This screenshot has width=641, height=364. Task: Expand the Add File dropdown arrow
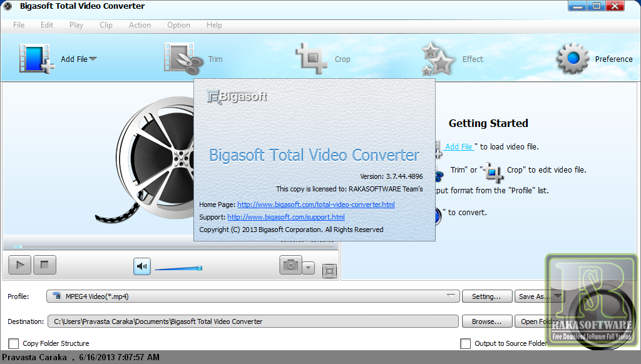[x=93, y=59]
